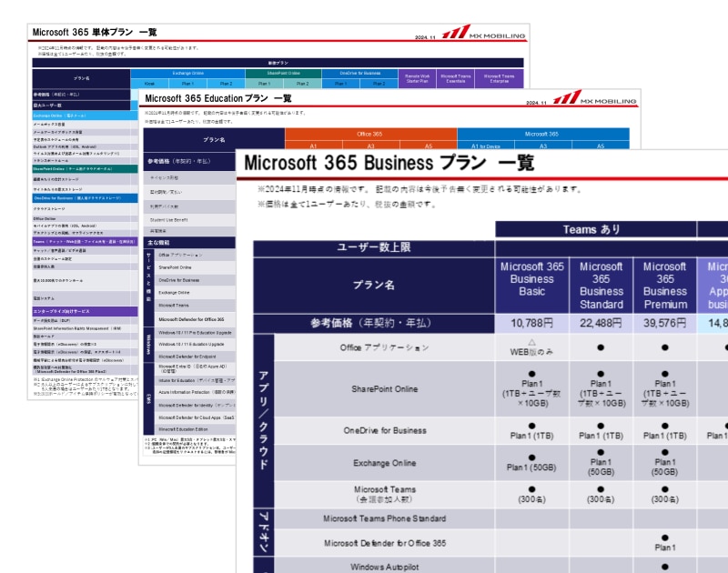
Task: Click the "Student Use Benefit" row in the Education sheet
Action: [189, 220]
